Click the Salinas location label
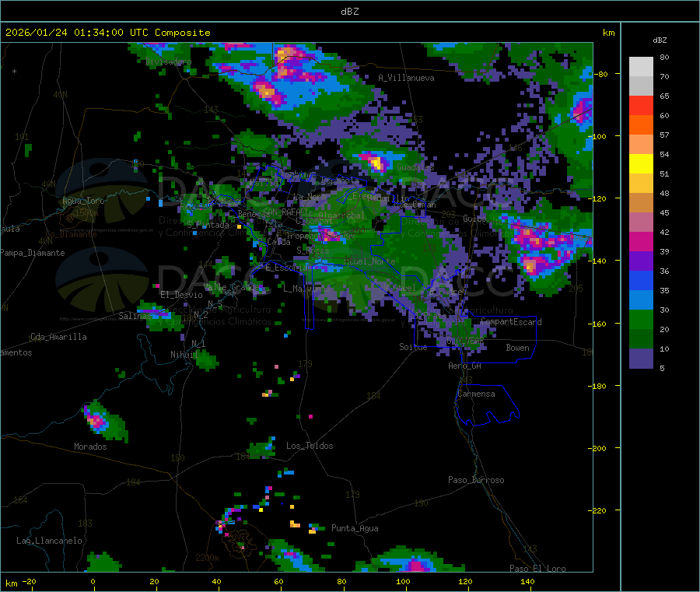 pos(135,316)
